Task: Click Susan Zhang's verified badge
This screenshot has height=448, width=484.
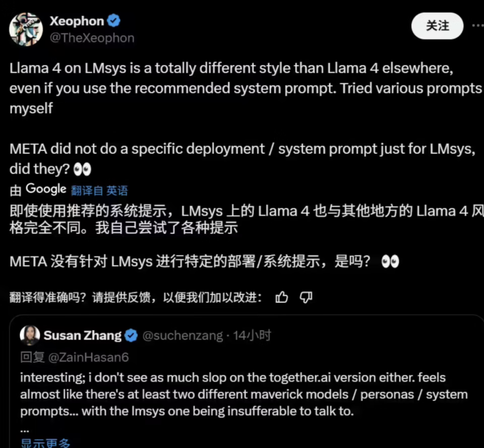Action: click(131, 336)
